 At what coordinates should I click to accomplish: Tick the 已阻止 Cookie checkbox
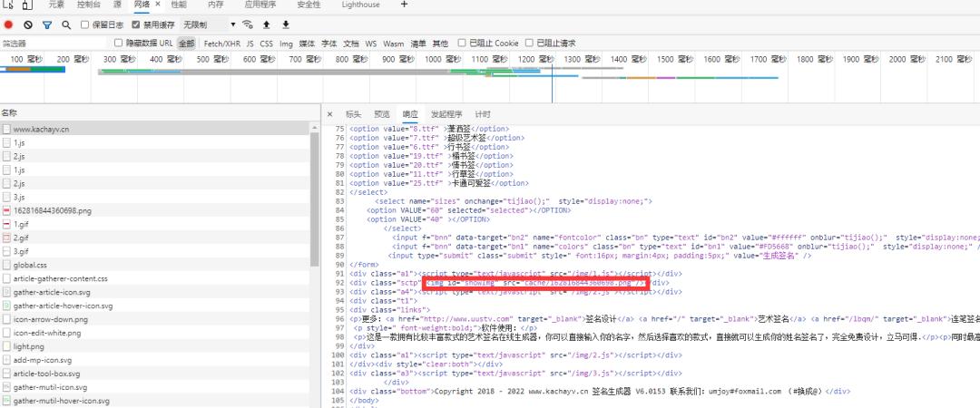tap(462, 44)
